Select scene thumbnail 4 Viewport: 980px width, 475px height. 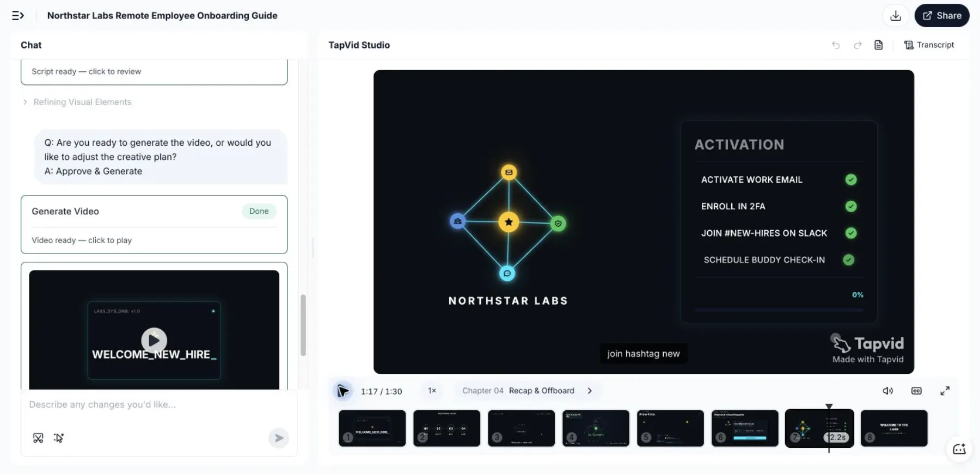(596, 428)
